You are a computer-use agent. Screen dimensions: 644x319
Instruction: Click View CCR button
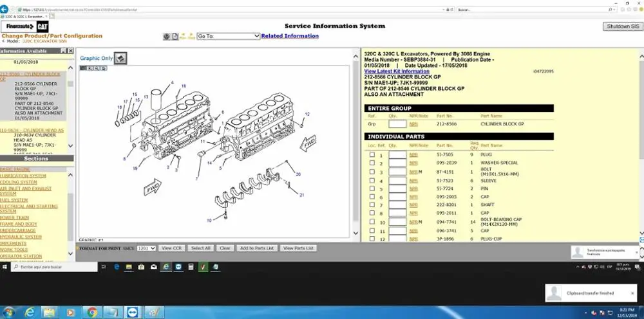click(x=172, y=248)
